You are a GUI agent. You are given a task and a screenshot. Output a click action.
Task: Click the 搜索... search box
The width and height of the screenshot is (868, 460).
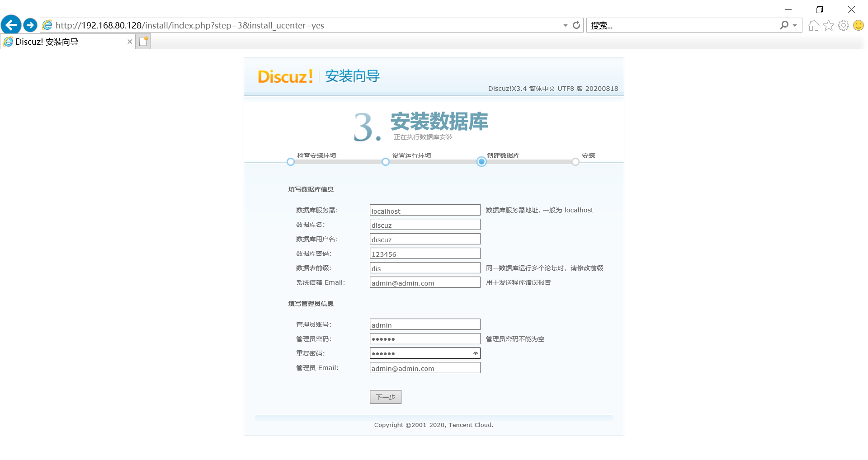pyautogui.click(x=683, y=25)
